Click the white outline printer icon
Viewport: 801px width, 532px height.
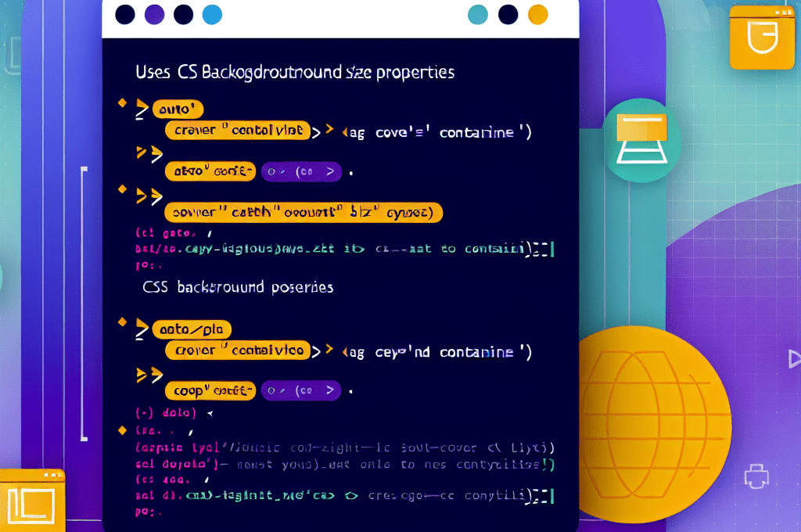point(756,476)
